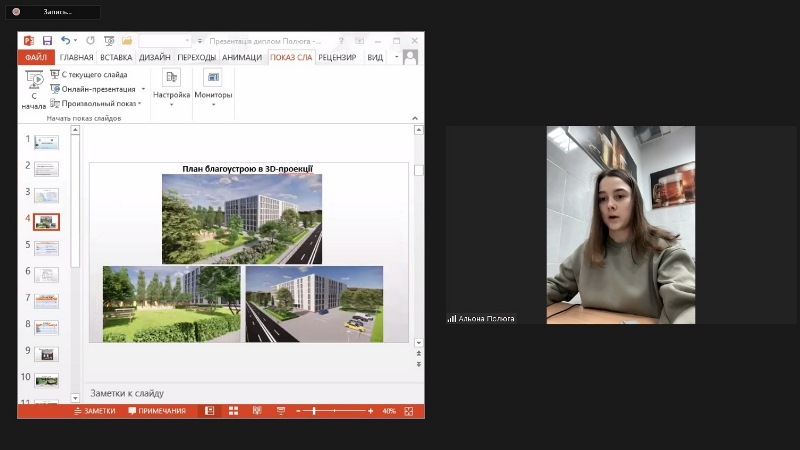The width and height of the screenshot is (800, 450).
Task: Toggle the ПРИМЕЧАНИЯ comments pane
Action: (157, 411)
